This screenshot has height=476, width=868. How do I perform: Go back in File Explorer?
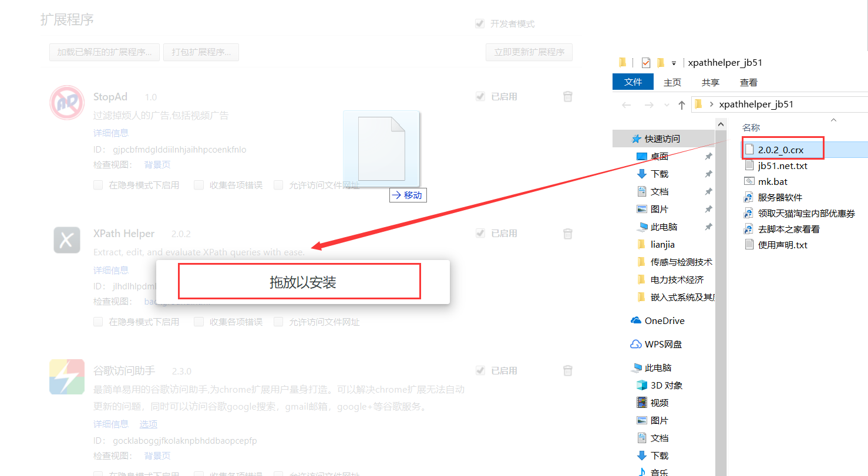click(627, 105)
